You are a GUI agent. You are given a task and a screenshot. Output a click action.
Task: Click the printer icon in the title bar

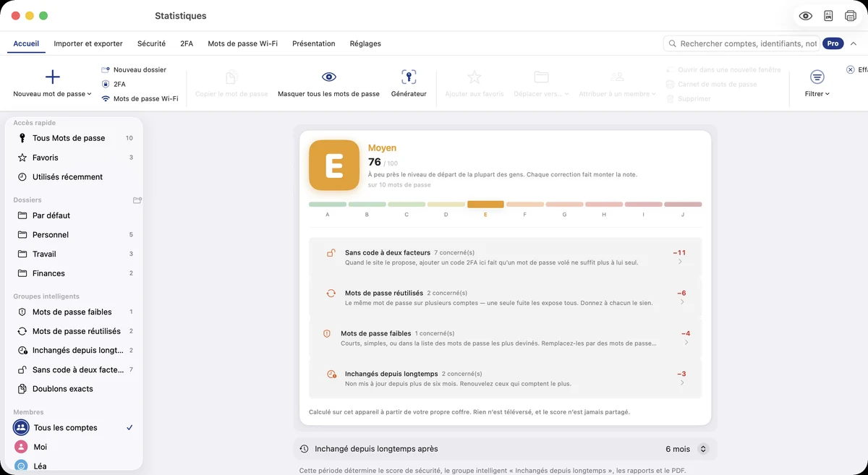pyautogui.click(x=851, y=16)
